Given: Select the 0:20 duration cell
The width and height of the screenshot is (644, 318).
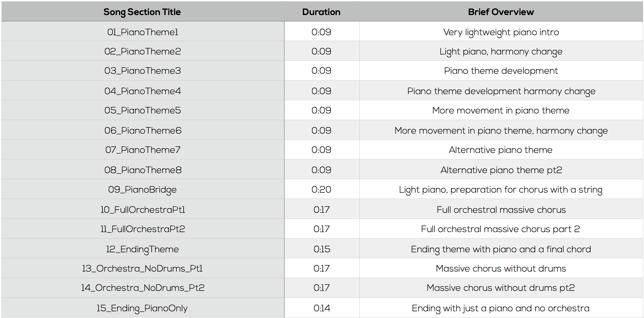Looking at the screenshot, I should (x=322, y=189).
